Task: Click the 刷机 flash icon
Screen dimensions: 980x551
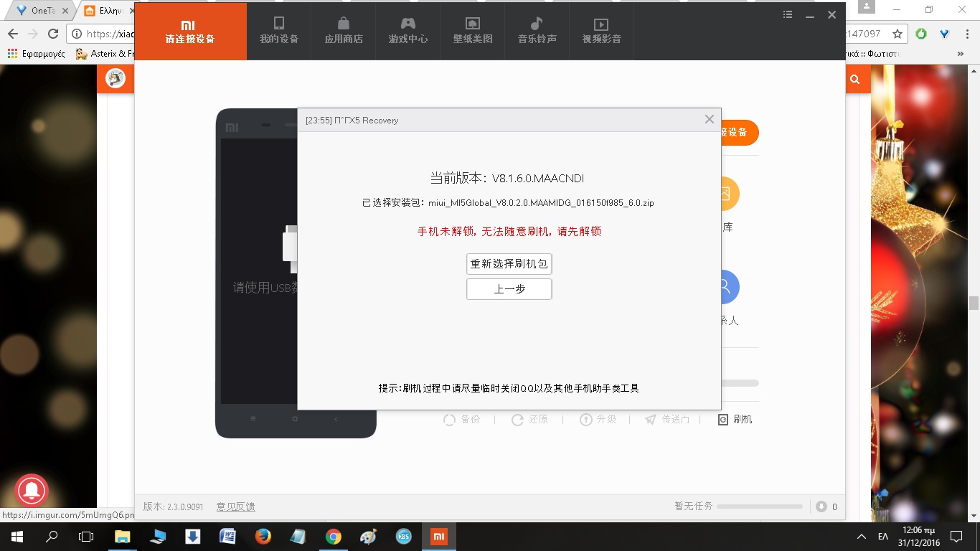Action: click(x=723, y=420)
